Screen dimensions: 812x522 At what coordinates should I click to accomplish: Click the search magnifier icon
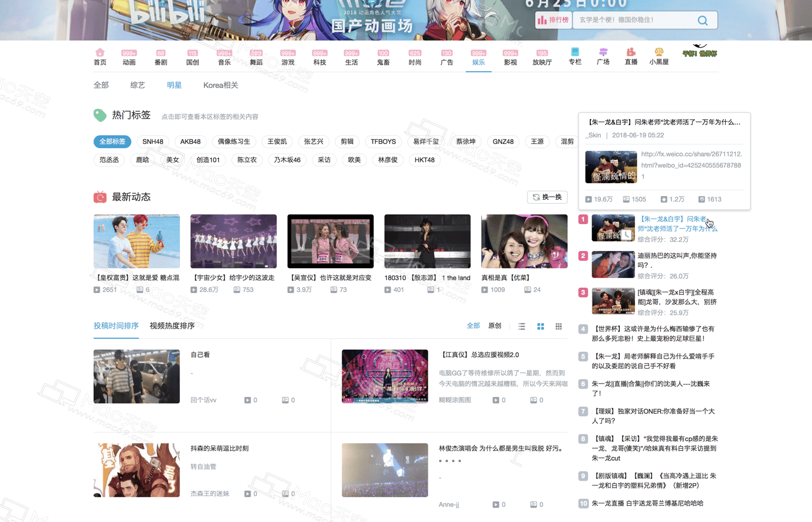703,20
